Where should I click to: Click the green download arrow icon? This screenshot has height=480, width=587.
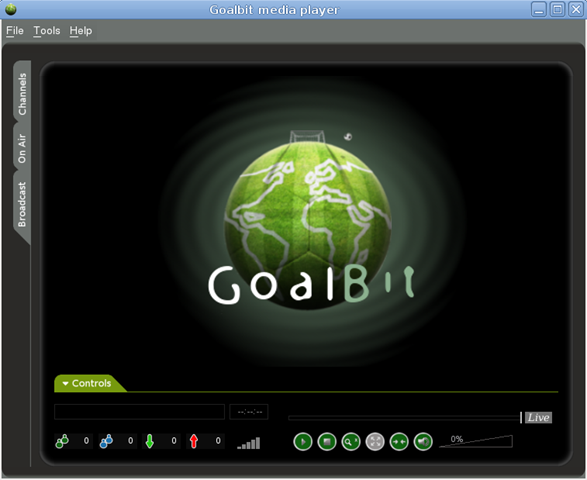click(x=149, y=441)
